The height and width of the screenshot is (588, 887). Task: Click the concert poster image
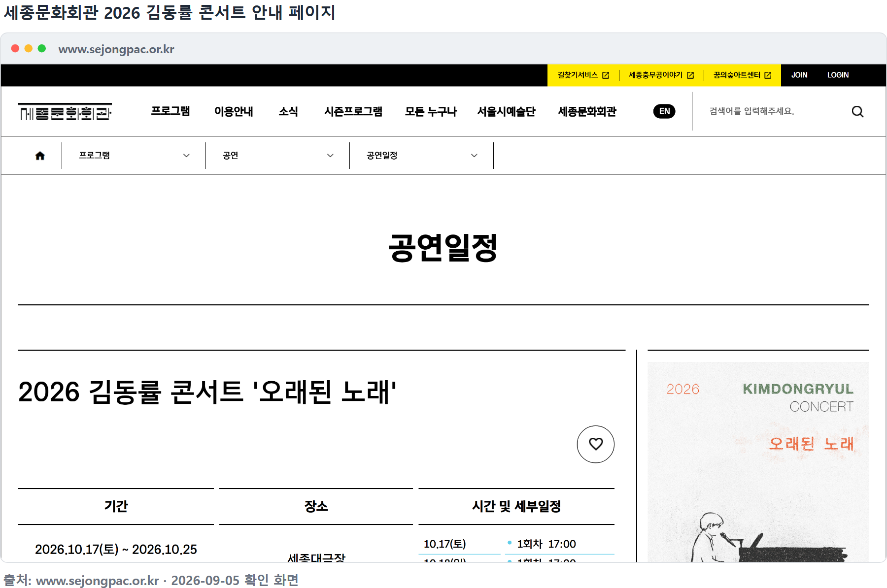[x=758, y=462]
